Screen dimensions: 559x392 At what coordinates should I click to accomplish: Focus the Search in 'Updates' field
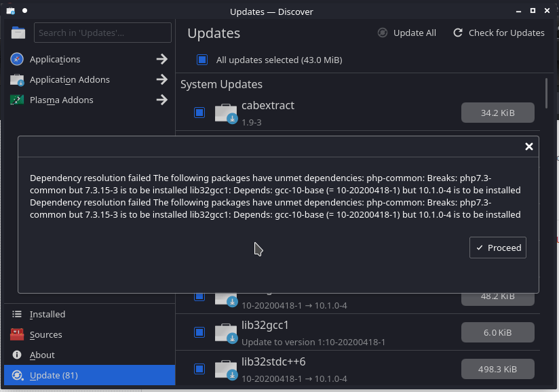click(102, 33)
